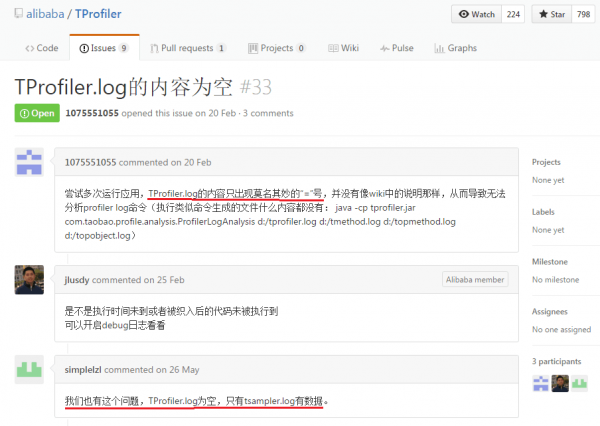Select the Issues tab
This screenshot has height=426, width=600.
coord(104,48)
